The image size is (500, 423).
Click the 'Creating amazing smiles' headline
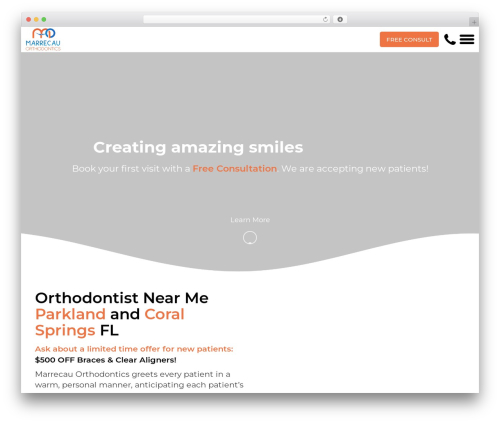click(x=198, y=147)
